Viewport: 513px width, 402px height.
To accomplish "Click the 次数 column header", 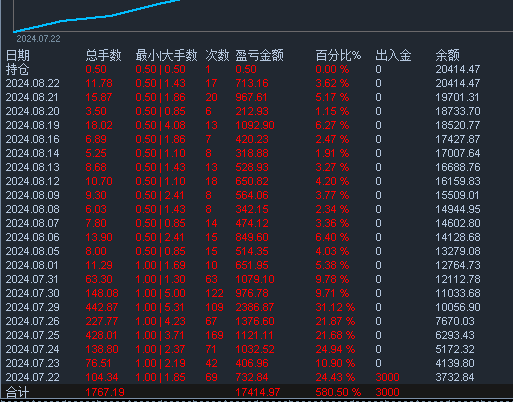I will pyautogui.click(x=217, y=55).
